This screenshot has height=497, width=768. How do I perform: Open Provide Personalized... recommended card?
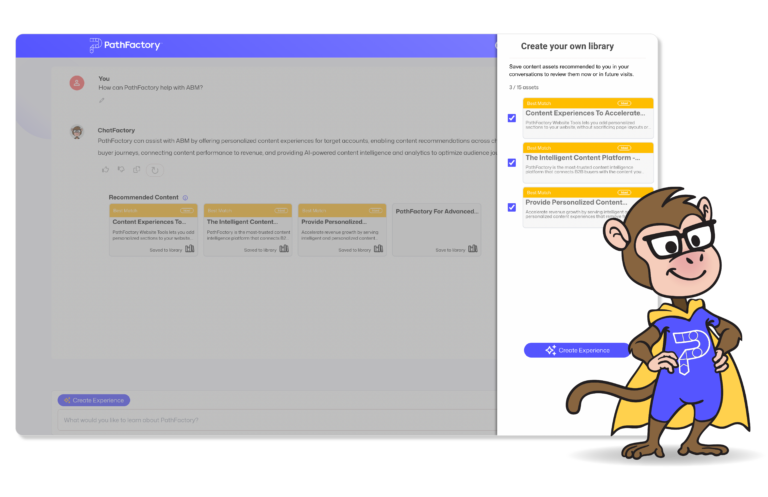point(342,230)
